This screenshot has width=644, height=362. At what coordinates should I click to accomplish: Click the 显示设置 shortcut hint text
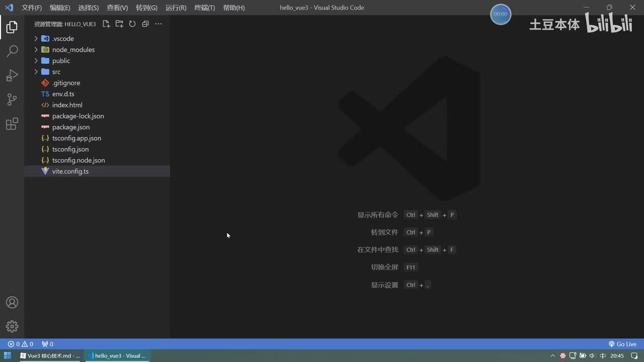pos(384,285)
